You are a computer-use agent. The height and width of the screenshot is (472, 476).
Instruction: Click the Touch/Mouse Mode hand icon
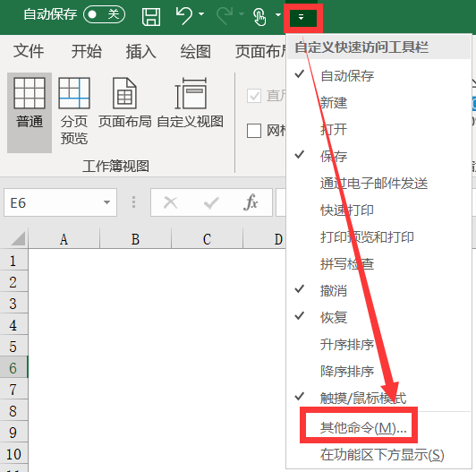tap(259, 17)
